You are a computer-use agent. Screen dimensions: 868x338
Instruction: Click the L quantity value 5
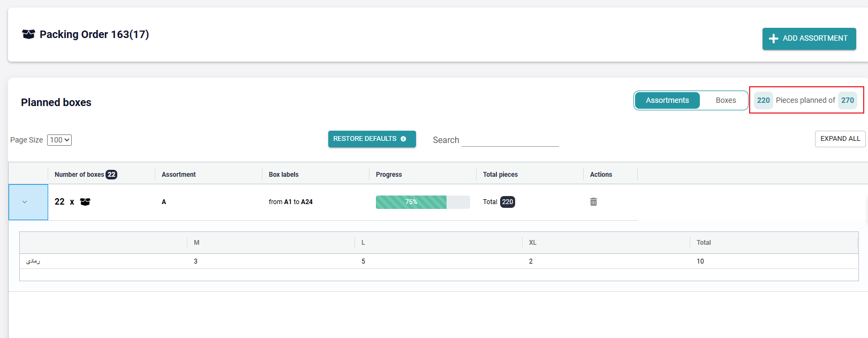click(363, 261)
